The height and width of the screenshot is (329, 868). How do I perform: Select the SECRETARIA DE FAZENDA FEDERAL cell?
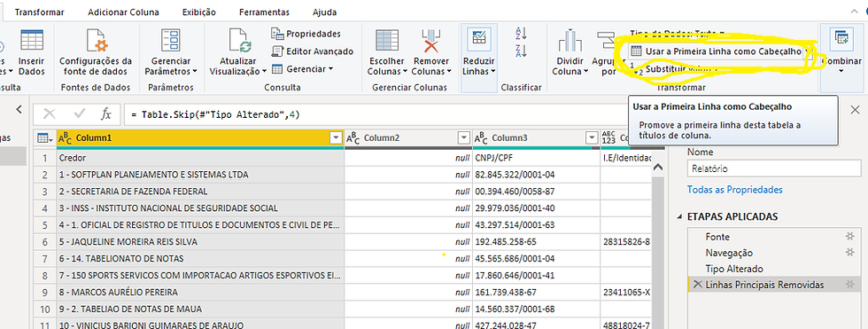coord(200,191)
